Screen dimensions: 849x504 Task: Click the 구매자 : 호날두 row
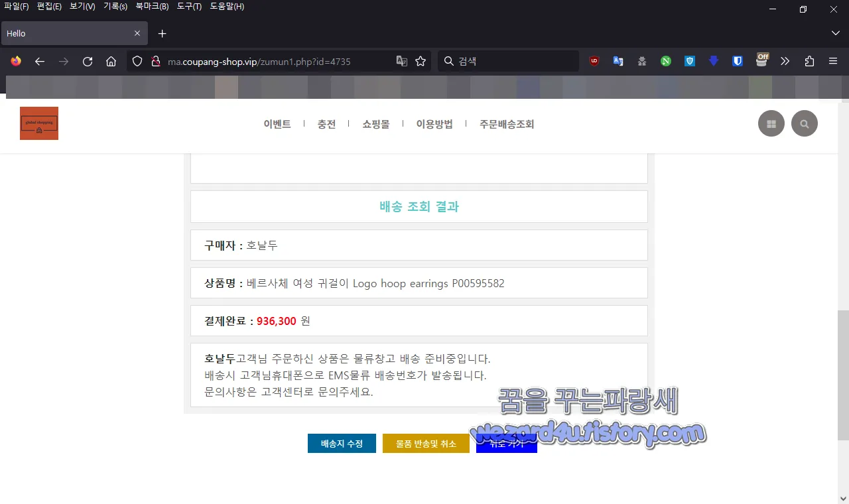click(419, 245)
